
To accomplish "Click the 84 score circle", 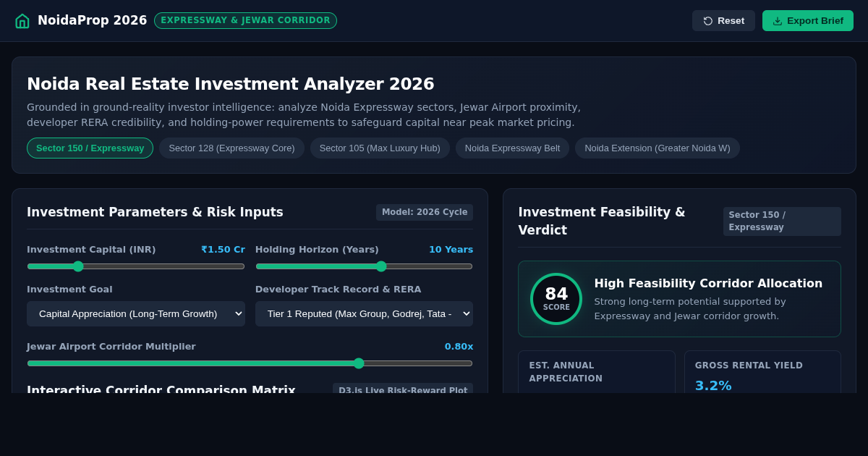I will 556,299.
